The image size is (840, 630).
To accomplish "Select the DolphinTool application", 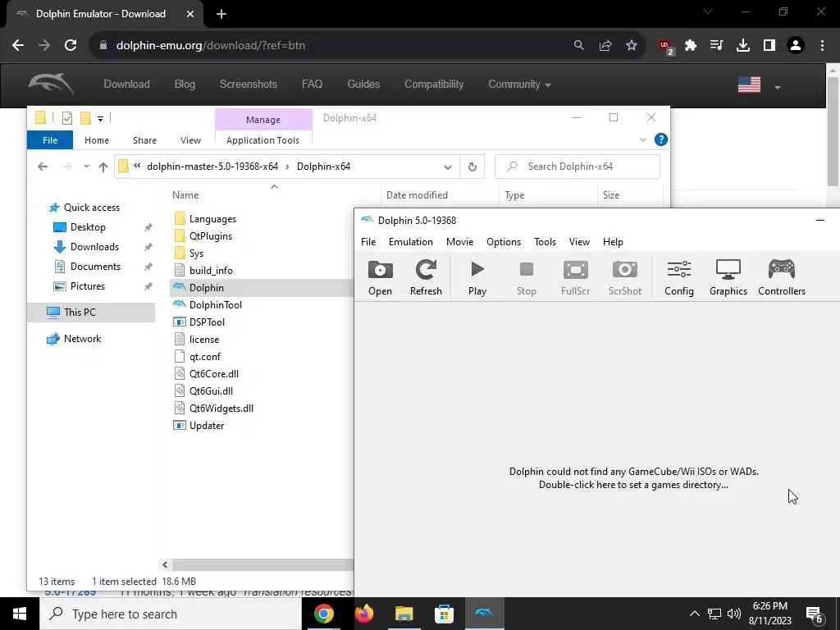I will [x=216, y=305].
